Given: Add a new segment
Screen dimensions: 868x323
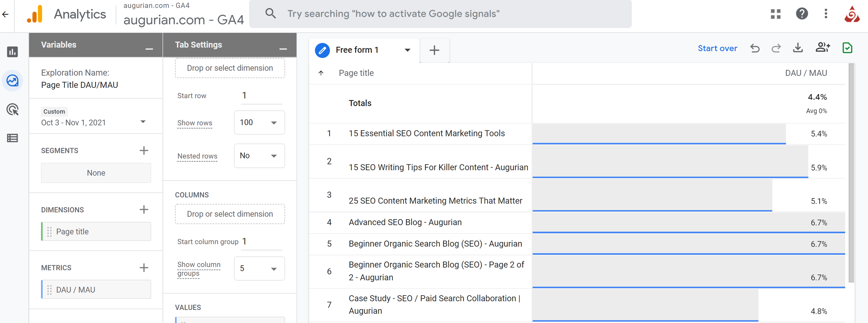Looking at the screenshot, I should pyautogui.click(x=144, y=150).
